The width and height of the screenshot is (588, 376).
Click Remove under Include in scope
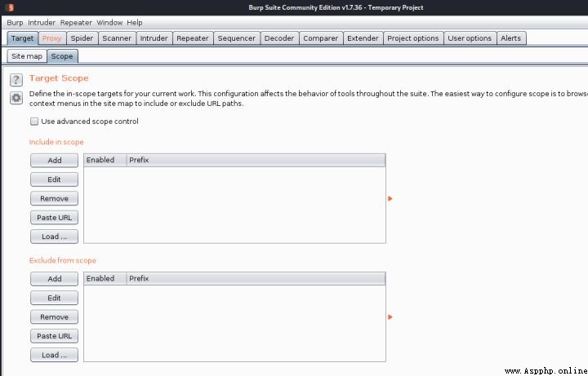[x=55, y=198]
